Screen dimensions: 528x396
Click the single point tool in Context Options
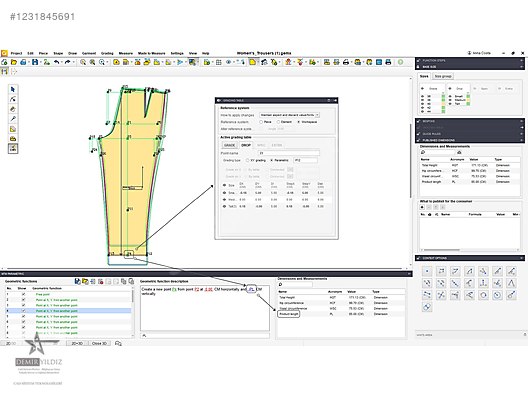427,271
